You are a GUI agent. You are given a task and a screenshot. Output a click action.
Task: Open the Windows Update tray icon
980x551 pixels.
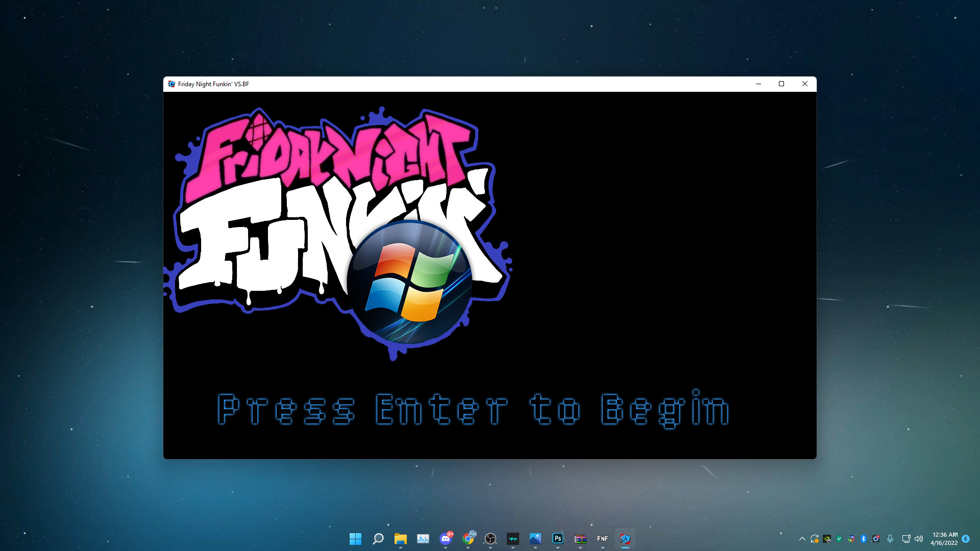click(x=815, y=539)
